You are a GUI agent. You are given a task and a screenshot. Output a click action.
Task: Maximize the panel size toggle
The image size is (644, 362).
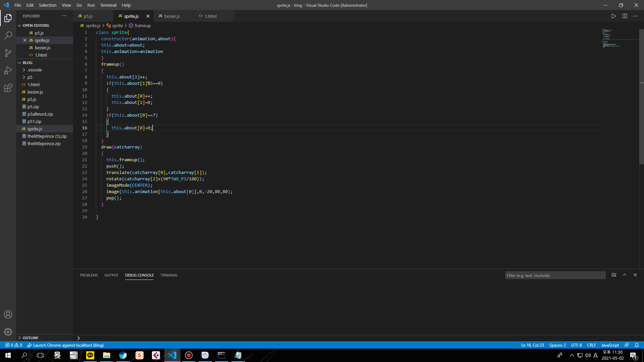(x=625, y=275)
